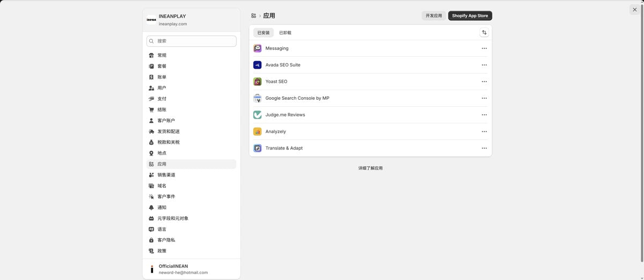The height and width of the screenshot is (280, 644).
Task: Click the Translate & Adapt app icon
Action: pyautogui.click(x=258, y=148)
